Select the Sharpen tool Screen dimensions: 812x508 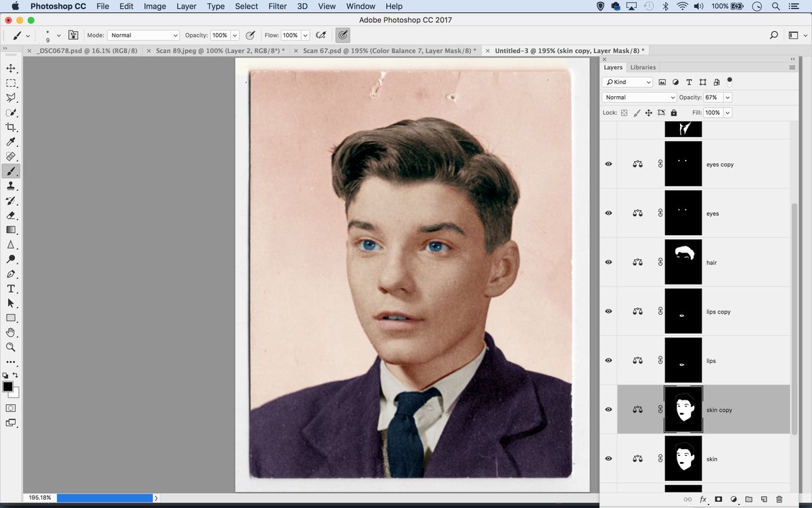click(x=11, y=245)
